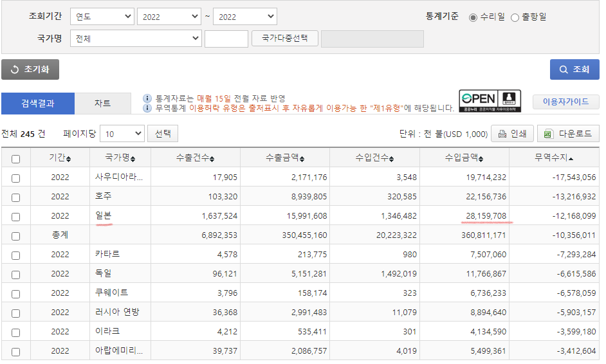The width and height of the screenshot is (606, 364).
Task: Sort by 국가명 column arrows
Action: click(133, 159)
